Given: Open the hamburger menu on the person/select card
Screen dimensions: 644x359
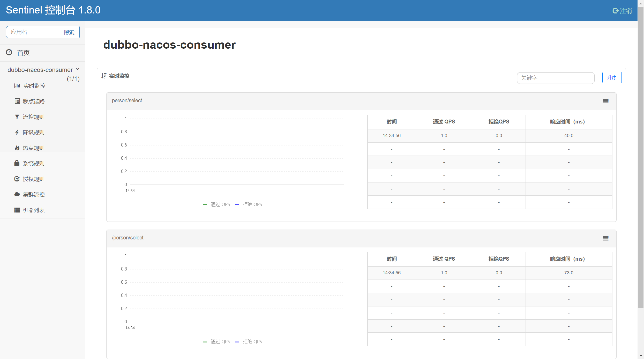Looking at the screenshot, I should 606,101.
